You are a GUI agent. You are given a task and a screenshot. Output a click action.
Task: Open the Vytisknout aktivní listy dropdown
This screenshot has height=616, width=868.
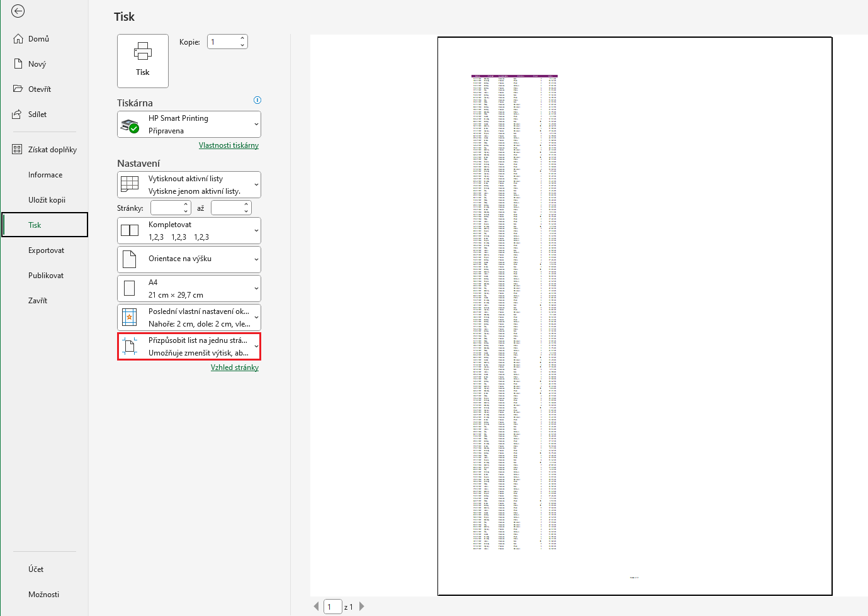coord(189,184)
